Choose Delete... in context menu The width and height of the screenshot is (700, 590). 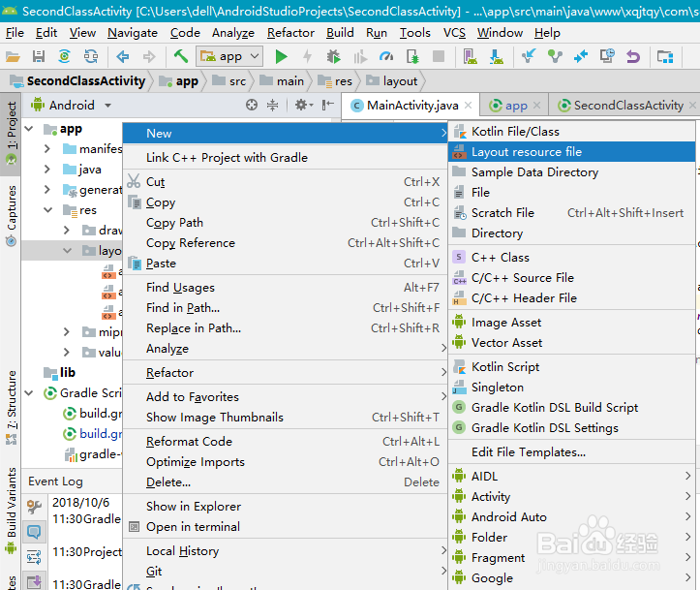(x=285, y=482)
